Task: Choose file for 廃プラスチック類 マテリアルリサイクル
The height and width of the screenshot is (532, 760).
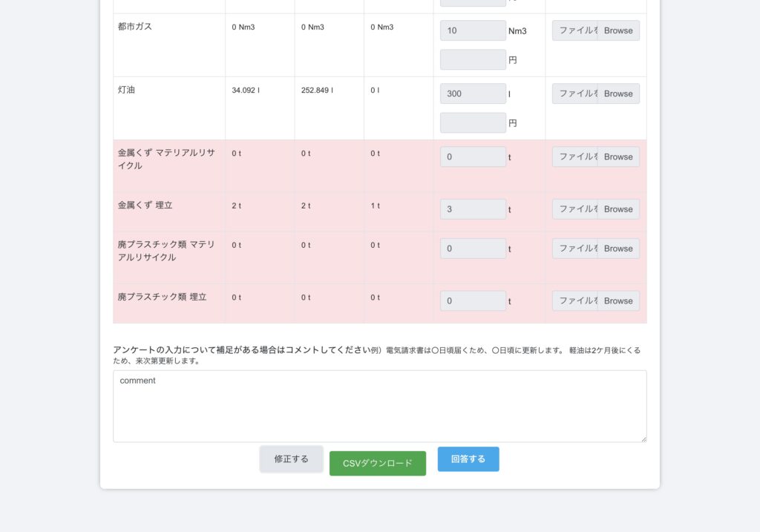Action: 617,249
